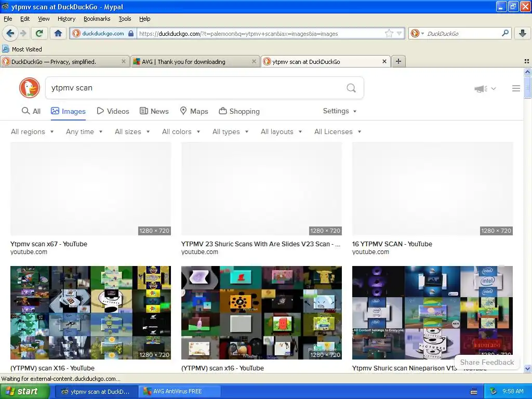Open the Edit menu
The height and width of the screenshot is (399, 532).
point(25,19)
